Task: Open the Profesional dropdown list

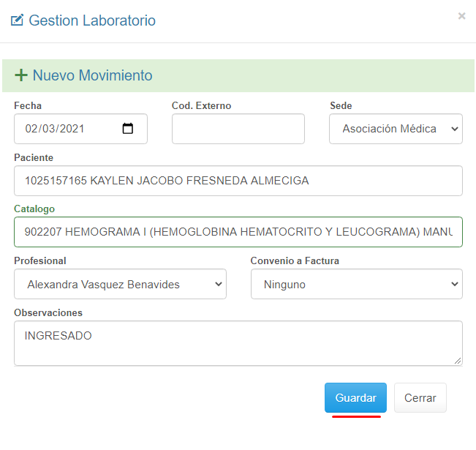Action: pyautogui.click(x=120, y=284)
